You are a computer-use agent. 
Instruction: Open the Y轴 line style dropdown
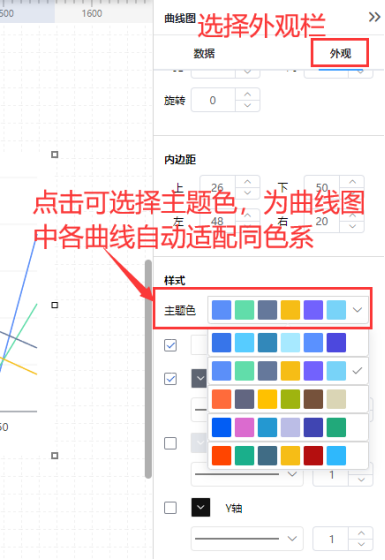point(247,538)
